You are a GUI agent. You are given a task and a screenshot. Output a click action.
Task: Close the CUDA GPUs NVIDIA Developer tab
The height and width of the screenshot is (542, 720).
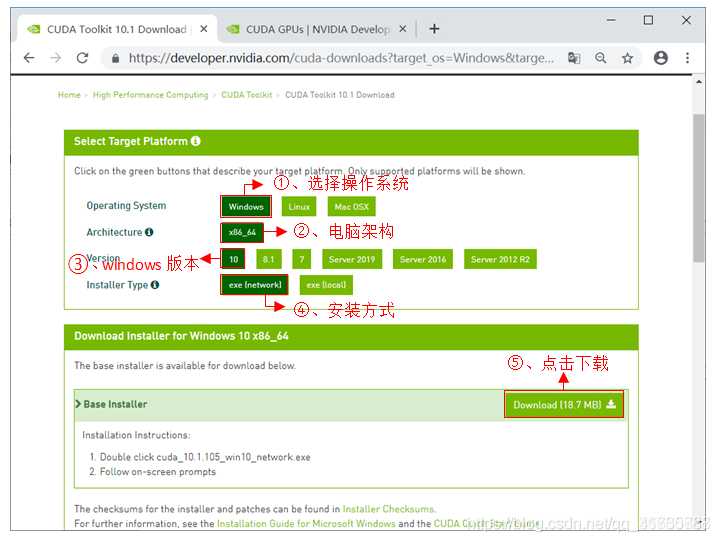click(x=403, y=29)
